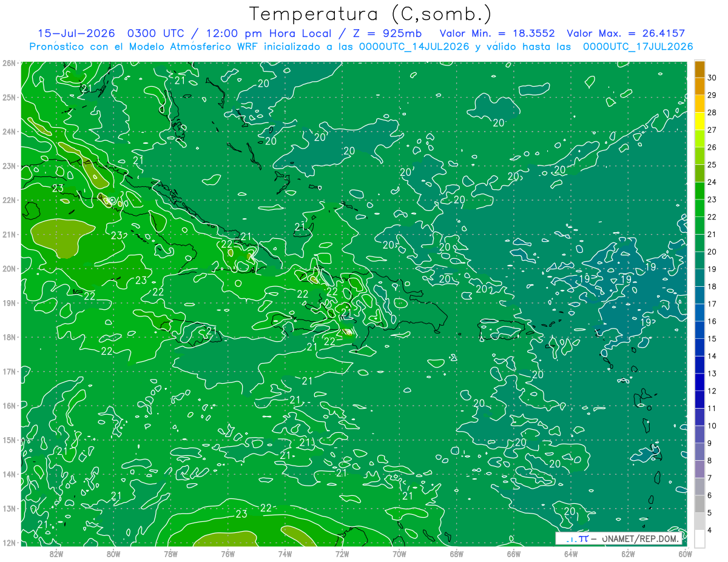Click the 12N latitude label
Viewport: 728px width, 562px height.
(x=8, y=543)
